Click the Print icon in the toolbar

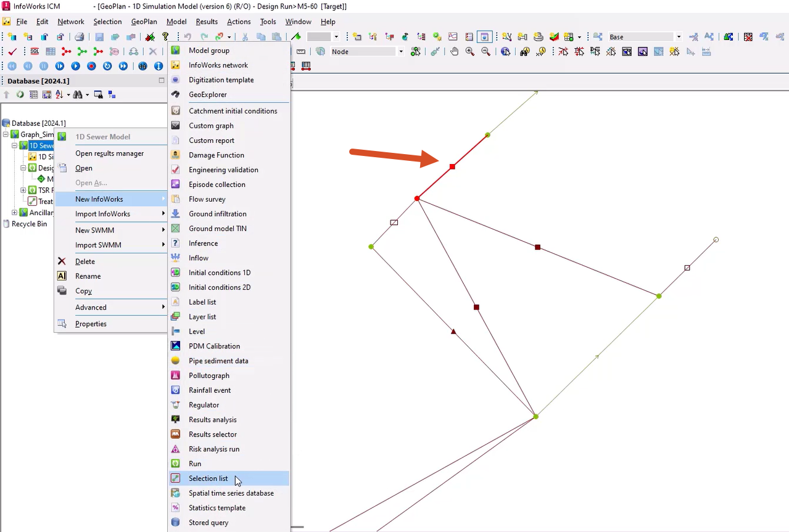point(80,37)
